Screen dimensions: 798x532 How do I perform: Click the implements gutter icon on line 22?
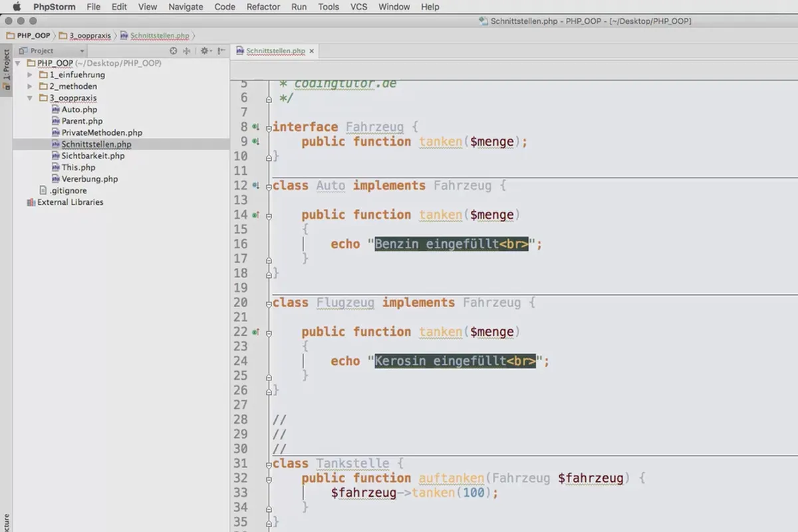click(256, 332)
